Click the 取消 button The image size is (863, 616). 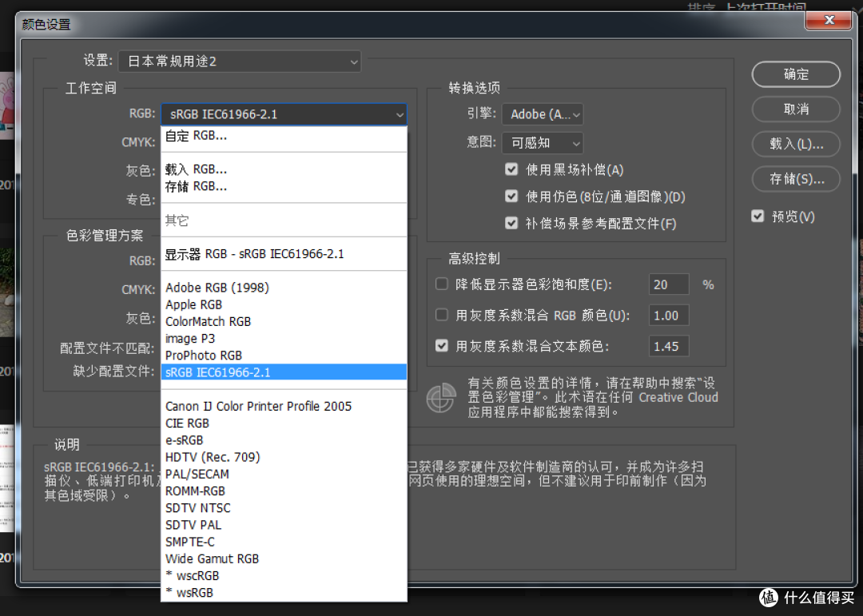pos(796,109)
